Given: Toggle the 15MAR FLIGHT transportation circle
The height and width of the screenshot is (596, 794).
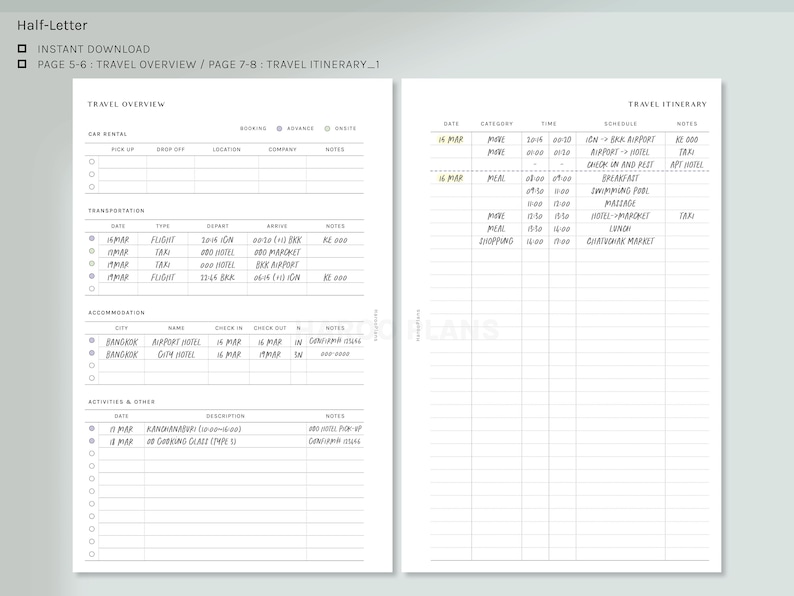Looking at the screenshot, I should point(92,239).
